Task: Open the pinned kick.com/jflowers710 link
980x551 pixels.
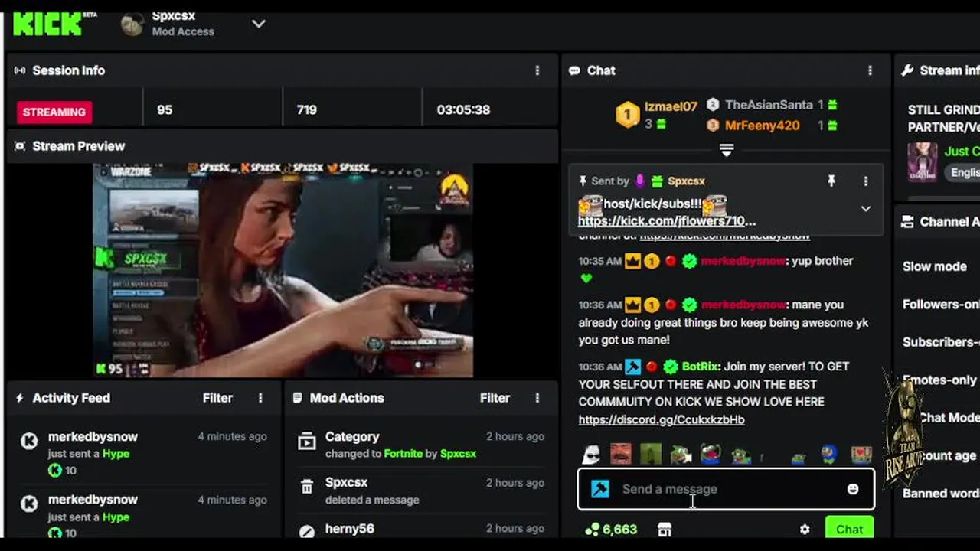Action: pos(666,221)
